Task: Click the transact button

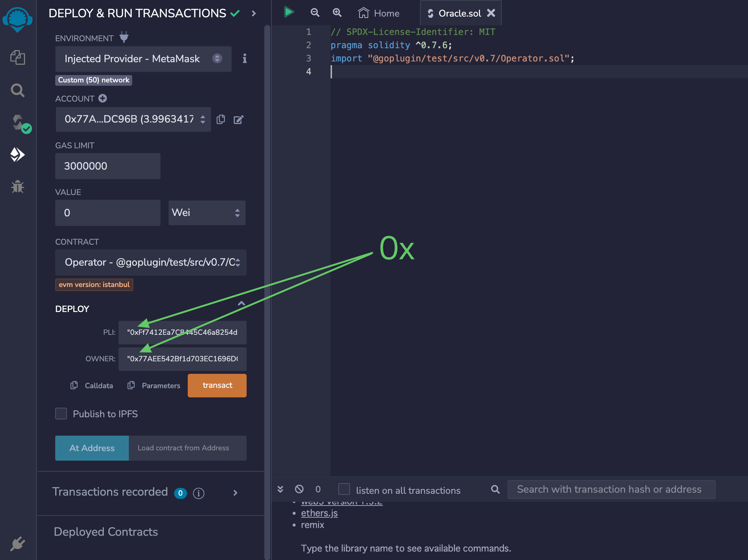Action: point(217,385)
